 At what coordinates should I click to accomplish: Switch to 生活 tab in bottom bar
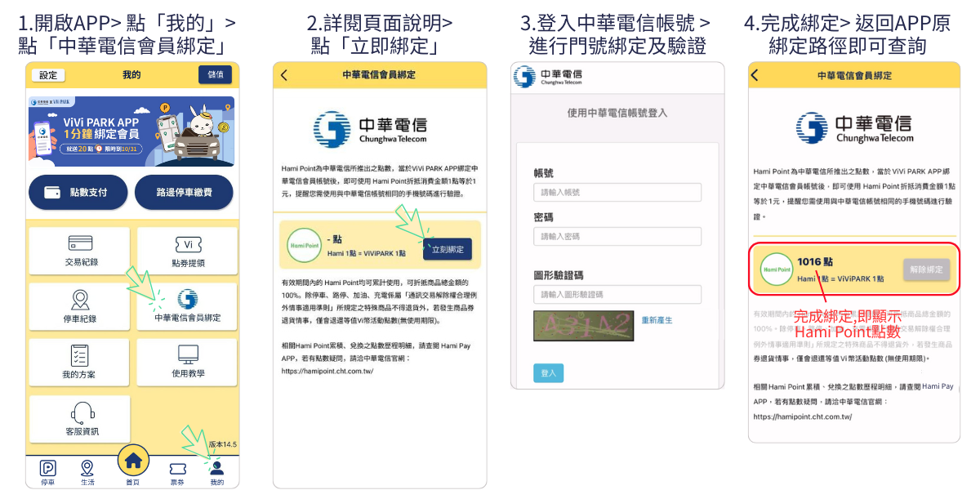click(87, 471)
